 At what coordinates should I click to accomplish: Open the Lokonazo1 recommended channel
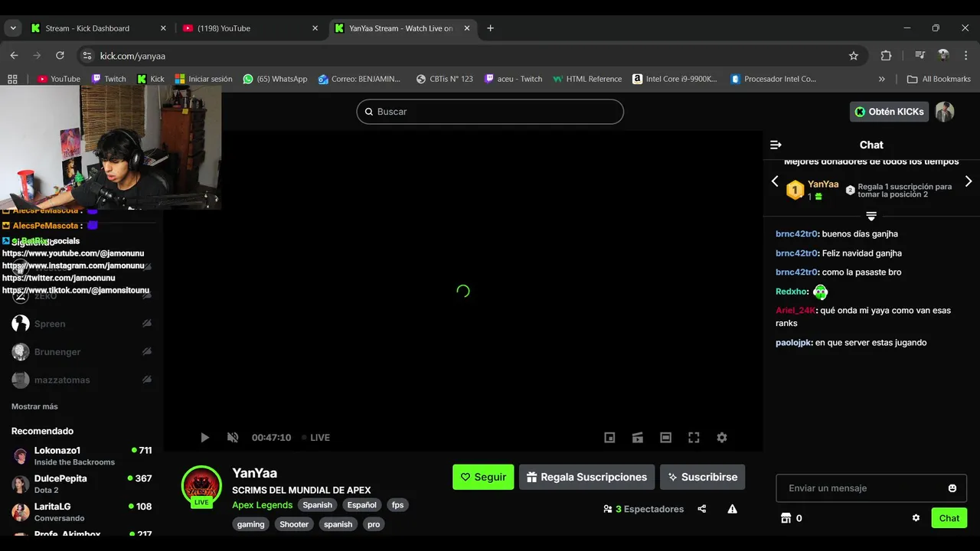[x=81, y=456]
